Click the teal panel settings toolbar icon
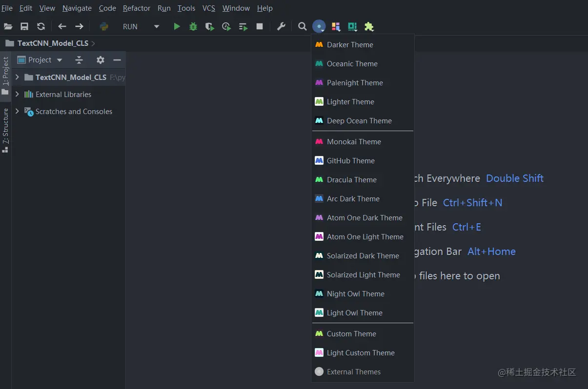This screenshot has width=588, height=389. (x=352, y=26)
